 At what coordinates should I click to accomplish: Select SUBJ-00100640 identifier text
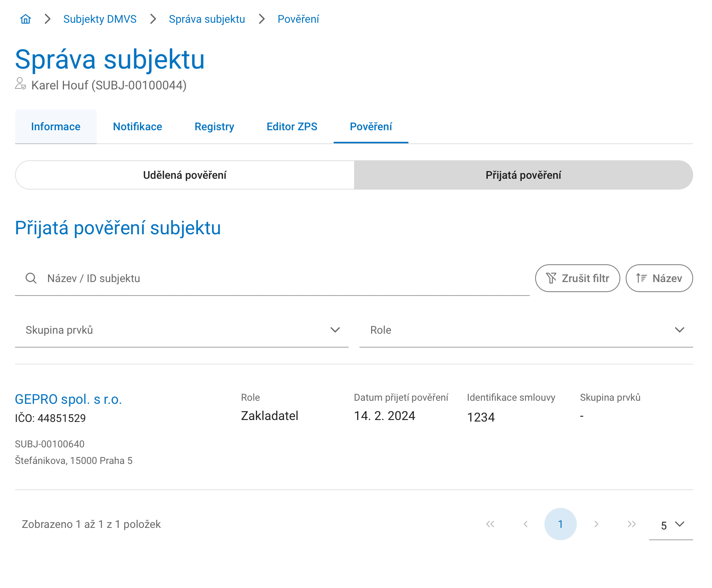50,444
